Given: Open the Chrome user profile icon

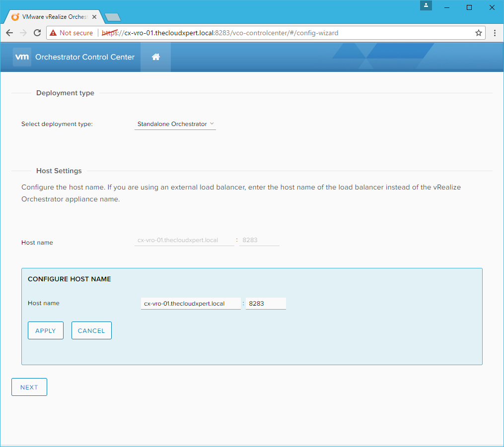Looking at the screenshot, I should coord(426,6).
